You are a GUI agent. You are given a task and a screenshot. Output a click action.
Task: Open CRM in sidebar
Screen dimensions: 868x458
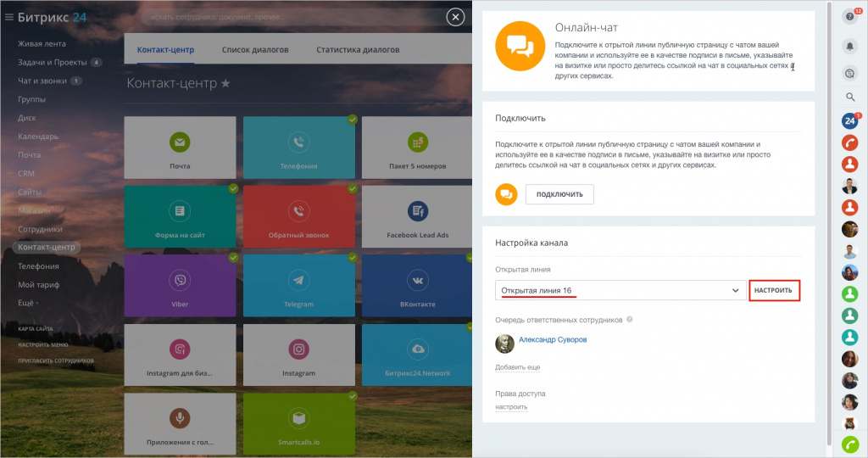pos(26,173)
